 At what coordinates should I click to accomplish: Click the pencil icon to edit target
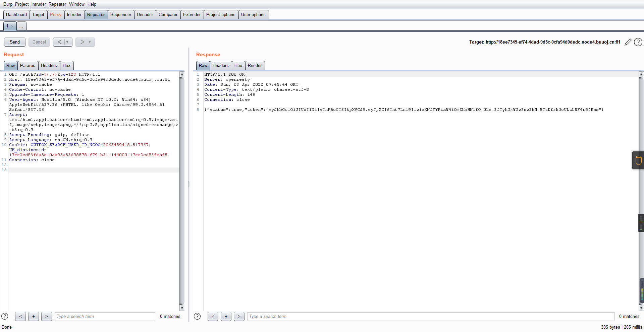pos(628,42)
